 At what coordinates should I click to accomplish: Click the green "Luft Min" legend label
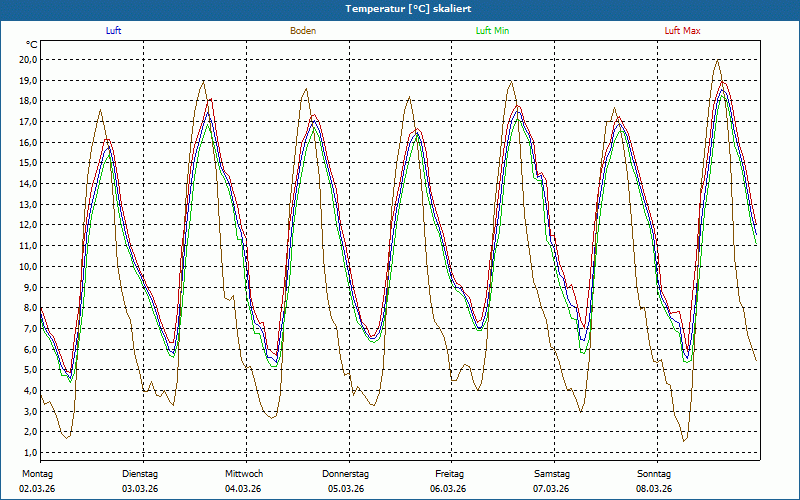[493, 31]
